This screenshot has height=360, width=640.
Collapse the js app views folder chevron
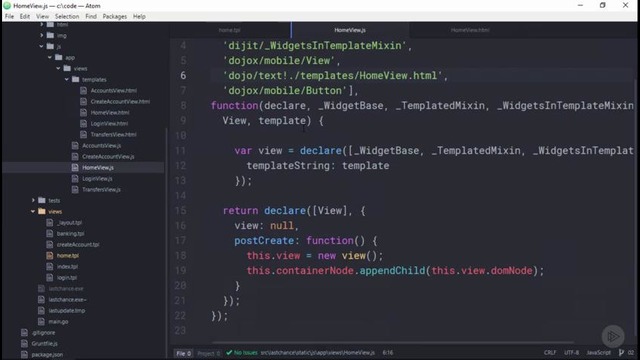58,69
